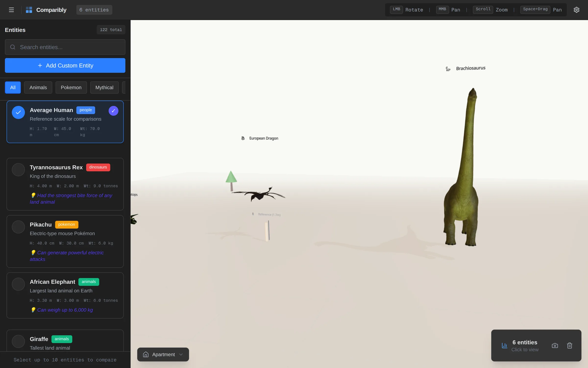Open the Apartment environment dropdown
Screen dimensions: 588x368
163,355
